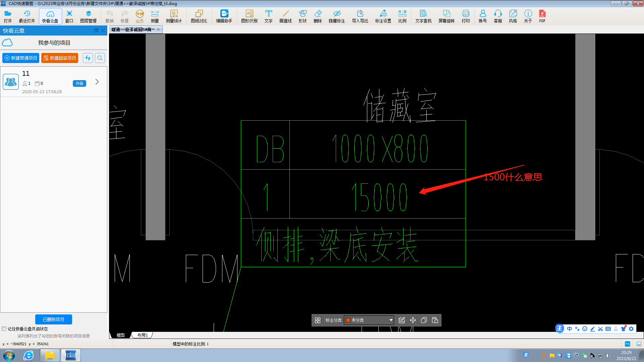Select the 删除 eraser tool
This screenshot has width=644, height=362.
[x=318, y=16]
